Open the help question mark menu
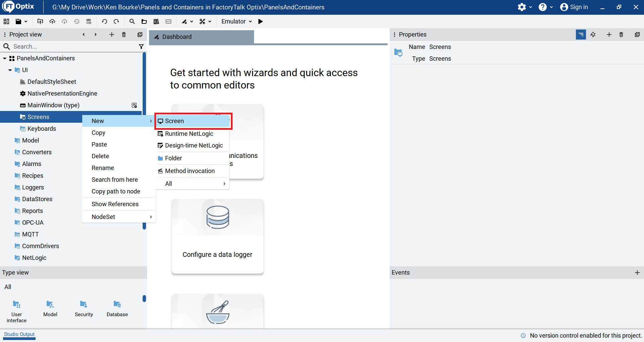644x342 pixels. tap(546, 7)
